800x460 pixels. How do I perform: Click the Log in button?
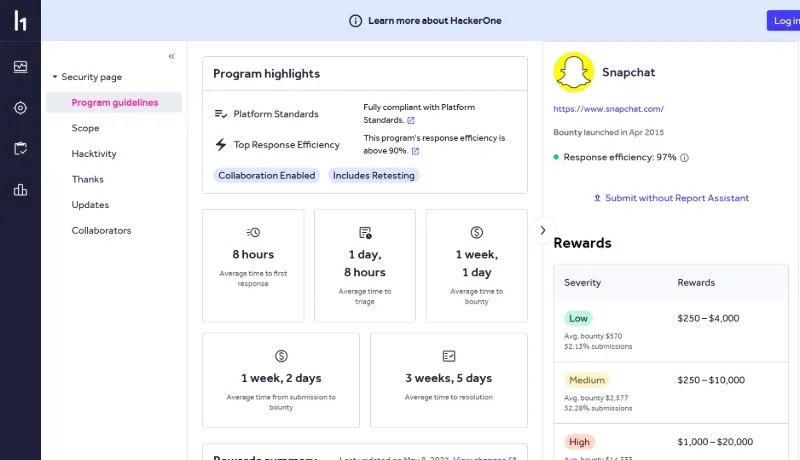[x=784, y=20]
